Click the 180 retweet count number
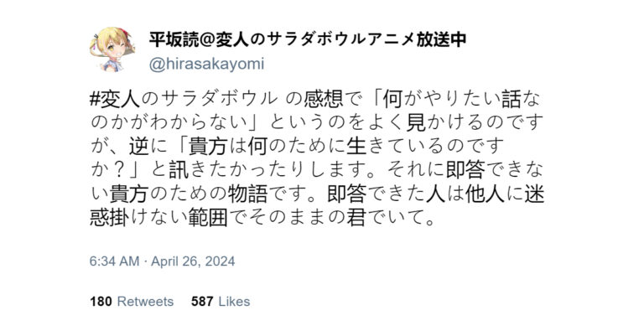The image size is (644, 336). click(101, 302)
